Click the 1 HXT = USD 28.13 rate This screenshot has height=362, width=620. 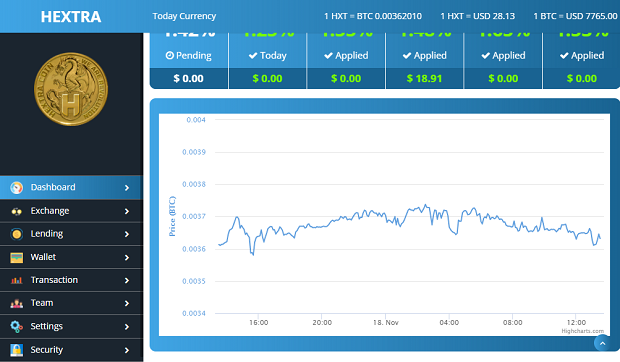(x=478, y=16)
